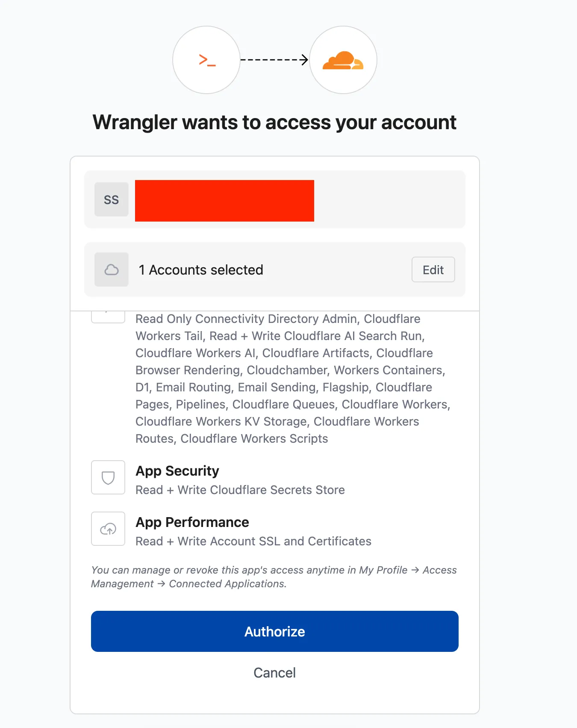Click the dashed arrow between Wrangler and Cloudflare

pos(274,60)
